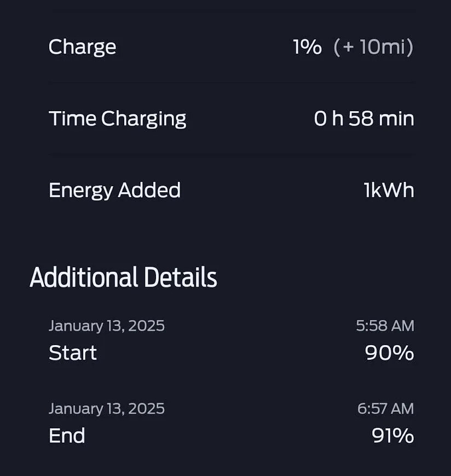Image resolution: width=451 pixels, height=476 pixels.
Task: Click the 91% end charge level
Action: (393, 435)
